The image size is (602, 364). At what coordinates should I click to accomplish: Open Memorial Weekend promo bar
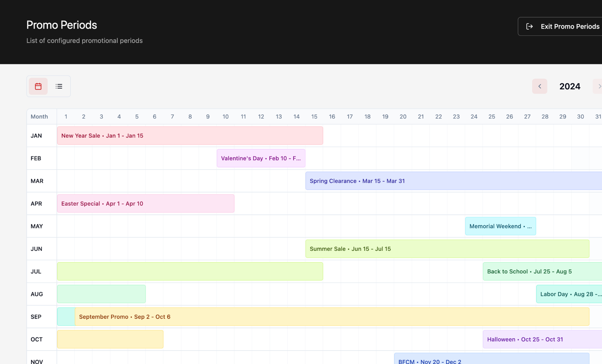click(500, 226)
